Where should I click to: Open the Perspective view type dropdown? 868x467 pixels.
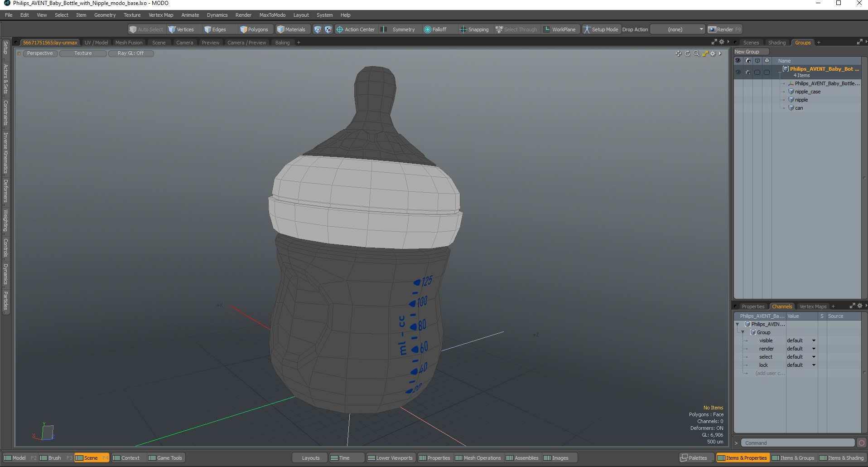pyautogui.click(x=40, y=54)
